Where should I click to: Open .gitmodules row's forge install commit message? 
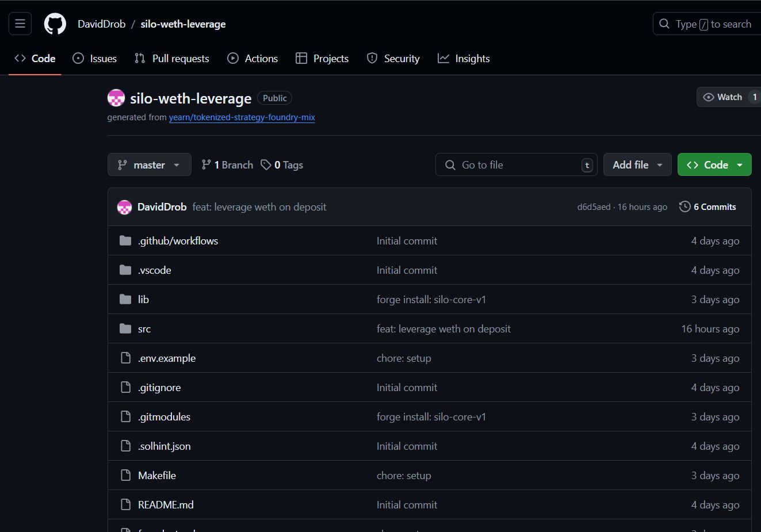click(431, 416)
